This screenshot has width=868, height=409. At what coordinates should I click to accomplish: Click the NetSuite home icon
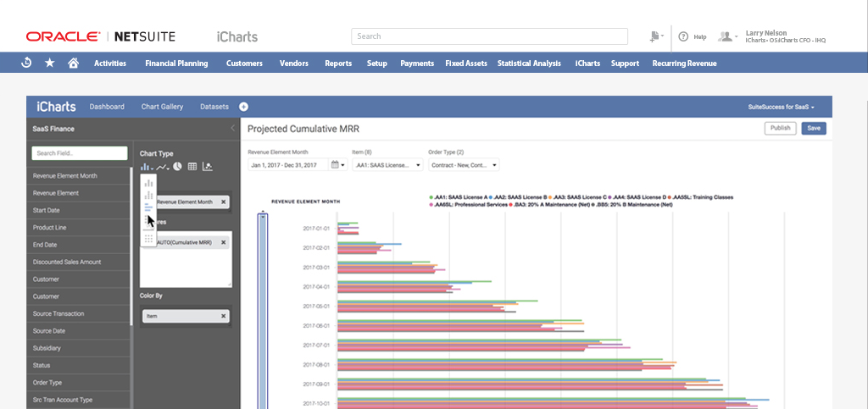74,64
